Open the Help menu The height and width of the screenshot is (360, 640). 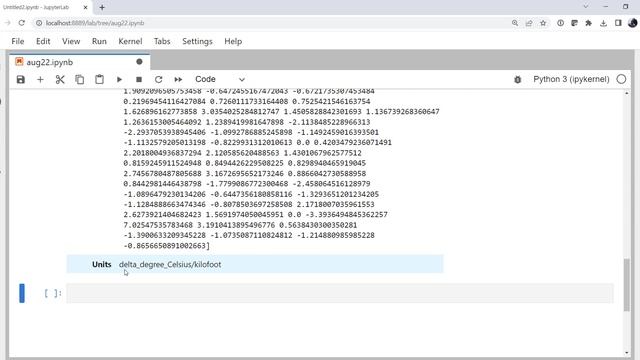click(233, 41)
